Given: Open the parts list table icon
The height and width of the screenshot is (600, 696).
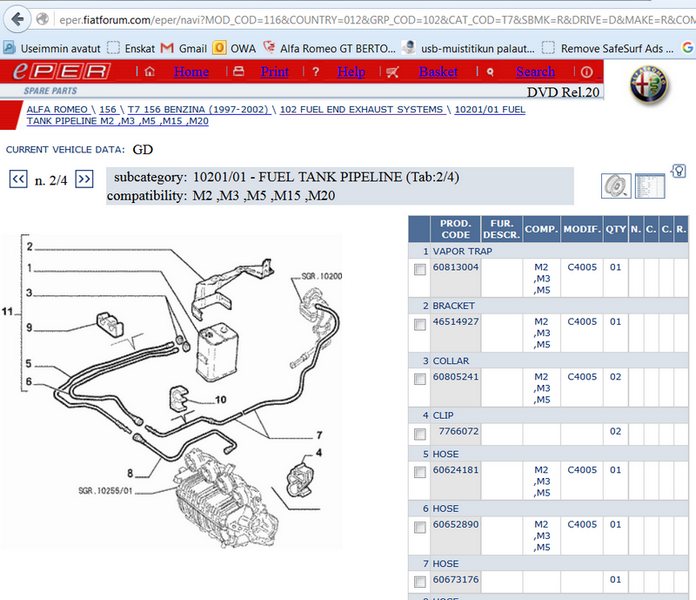Looking at the screenshot, I should [649, 185].
